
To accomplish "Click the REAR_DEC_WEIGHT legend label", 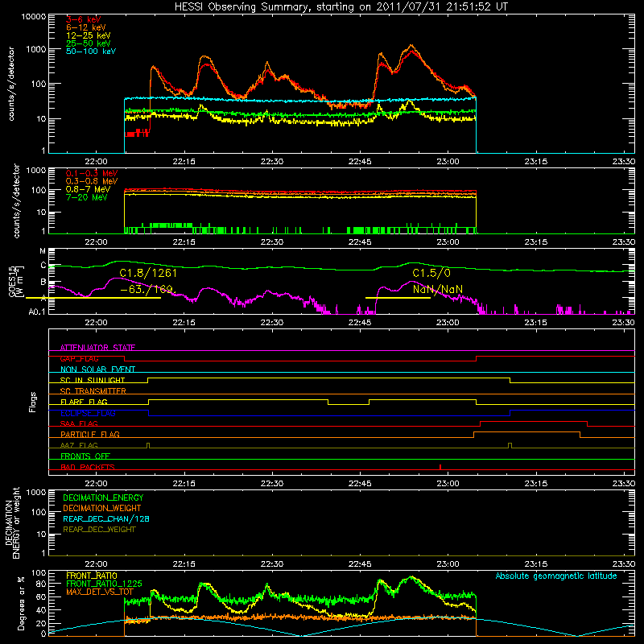I will [99, 530].
